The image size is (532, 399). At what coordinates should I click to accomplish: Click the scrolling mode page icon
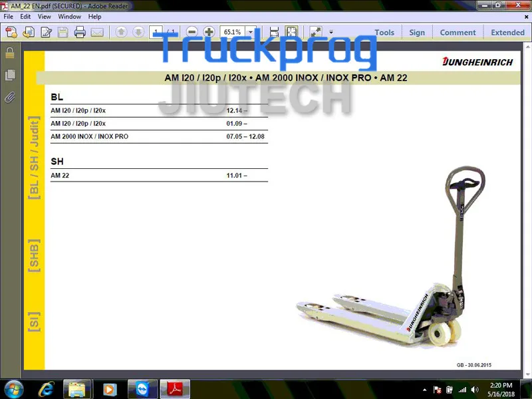point(274,32)
